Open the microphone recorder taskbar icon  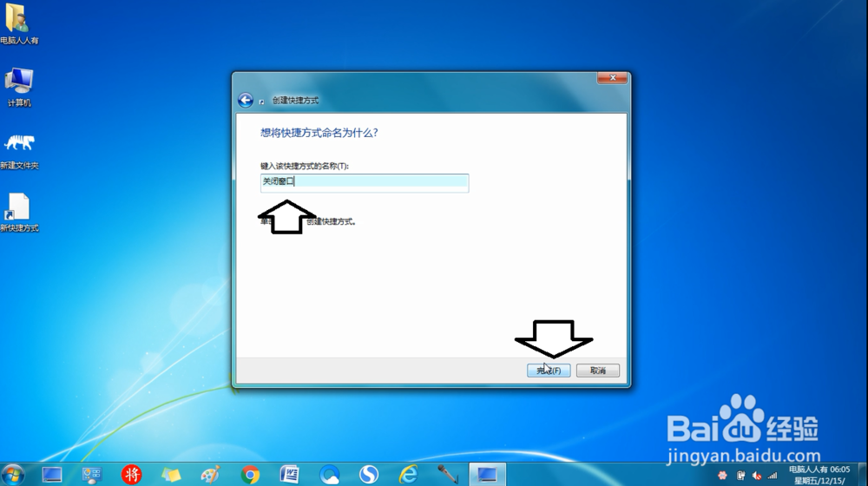[448, 475]
